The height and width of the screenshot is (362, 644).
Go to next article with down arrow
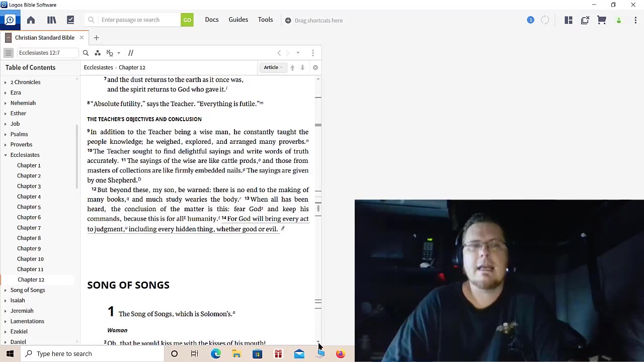click(302, 67)
